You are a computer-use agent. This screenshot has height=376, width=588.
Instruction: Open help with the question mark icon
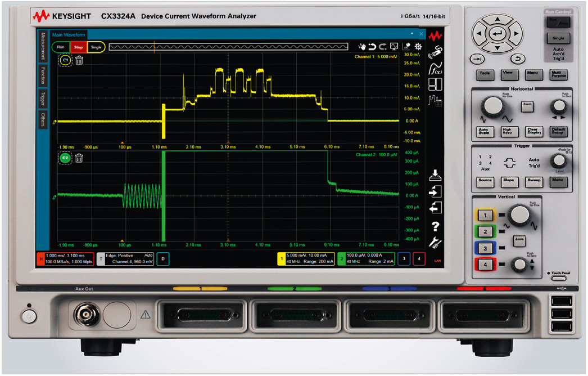(435, 226)
